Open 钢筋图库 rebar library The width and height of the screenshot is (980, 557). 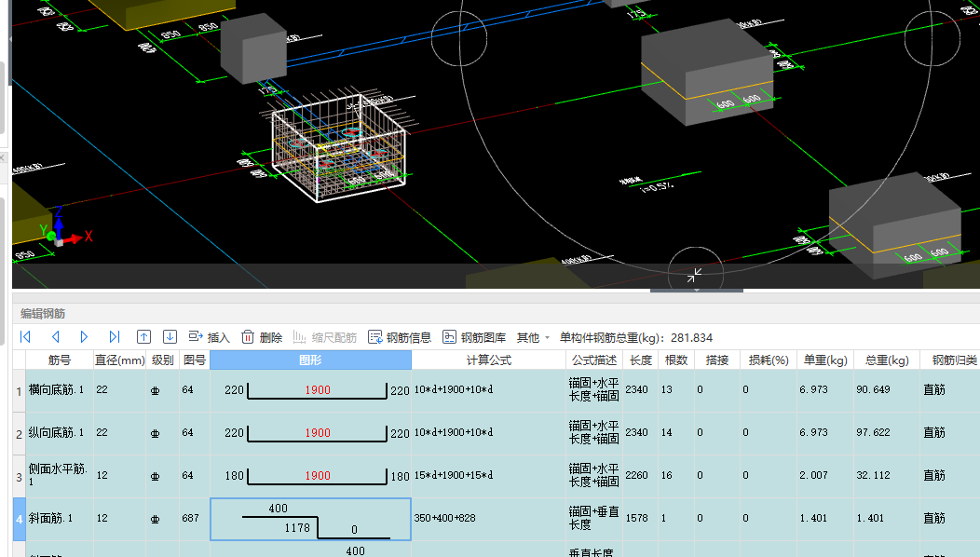474,337
